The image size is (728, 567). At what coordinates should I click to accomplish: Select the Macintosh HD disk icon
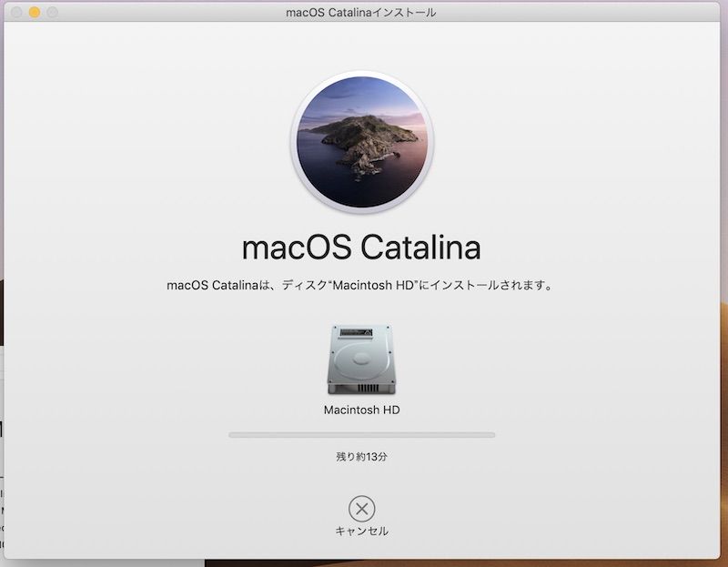coord(361,359)
